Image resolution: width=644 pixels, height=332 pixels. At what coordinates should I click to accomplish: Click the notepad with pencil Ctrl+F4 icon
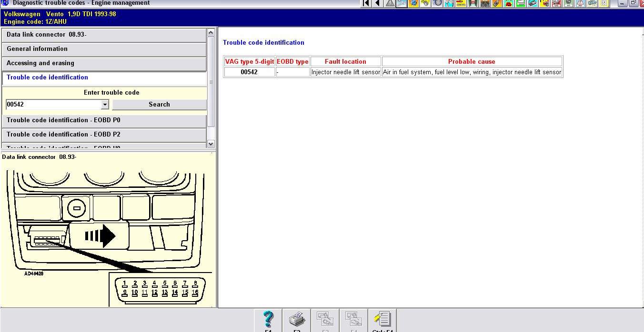[382, 321]
